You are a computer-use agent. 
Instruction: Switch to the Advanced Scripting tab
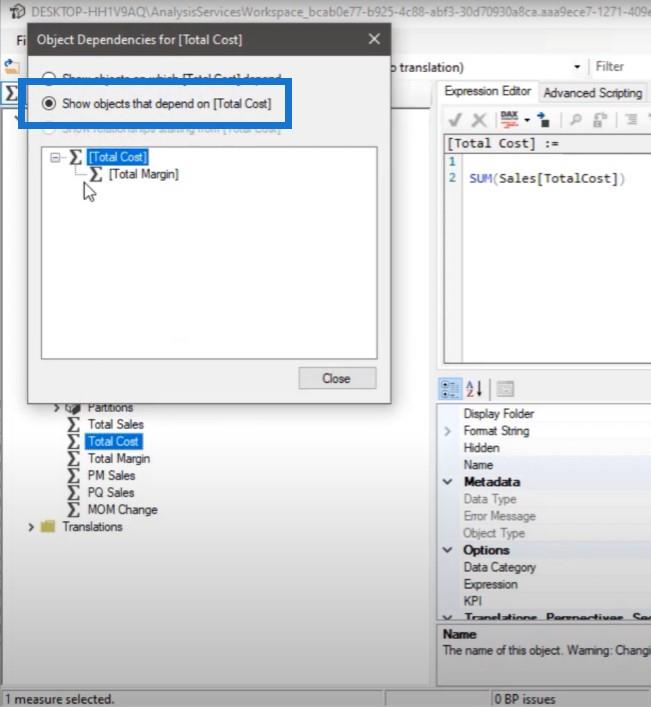pyautogui.click(x=592, y=93)
